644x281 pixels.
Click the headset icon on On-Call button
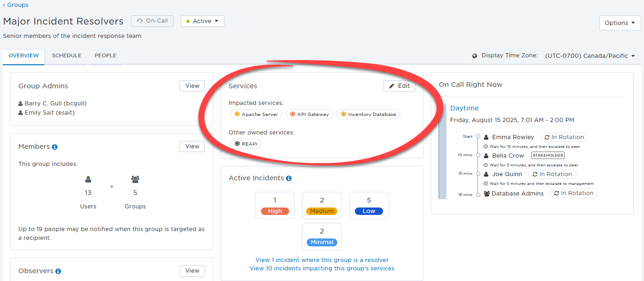pyautogui.click(x=140, y=21)
